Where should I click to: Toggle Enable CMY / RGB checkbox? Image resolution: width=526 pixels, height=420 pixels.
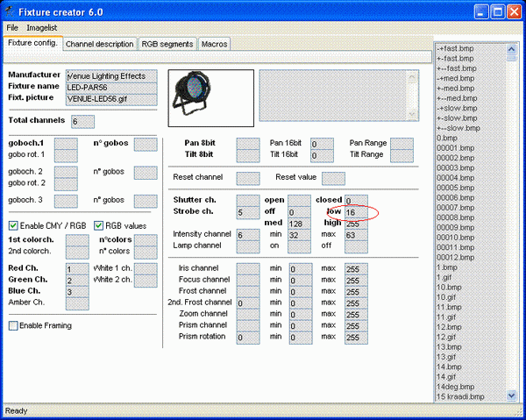click(x=13, y=224)
